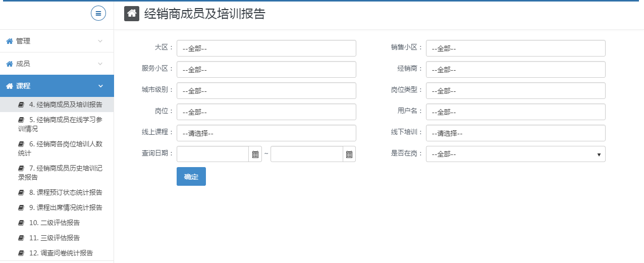Click the home icon next to 成员
Screen dimensions: 644x263
(x=9, y=64)
